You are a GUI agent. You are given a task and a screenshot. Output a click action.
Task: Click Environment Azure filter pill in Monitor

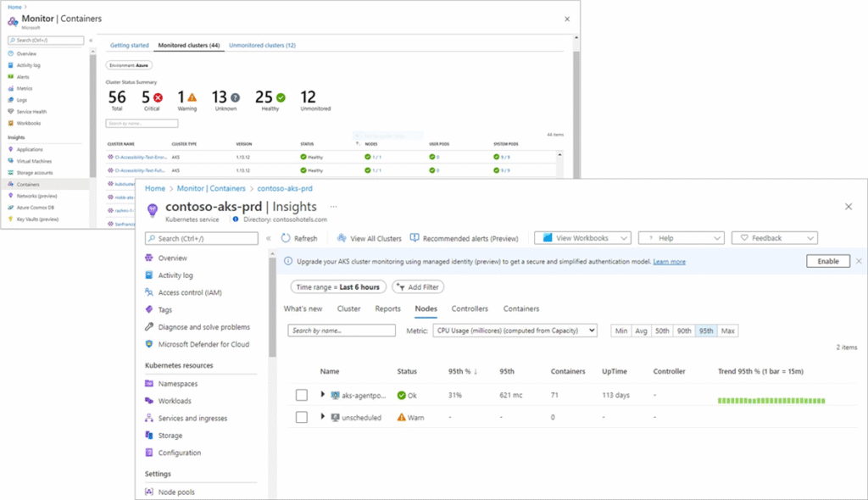[x=129, y=65]
